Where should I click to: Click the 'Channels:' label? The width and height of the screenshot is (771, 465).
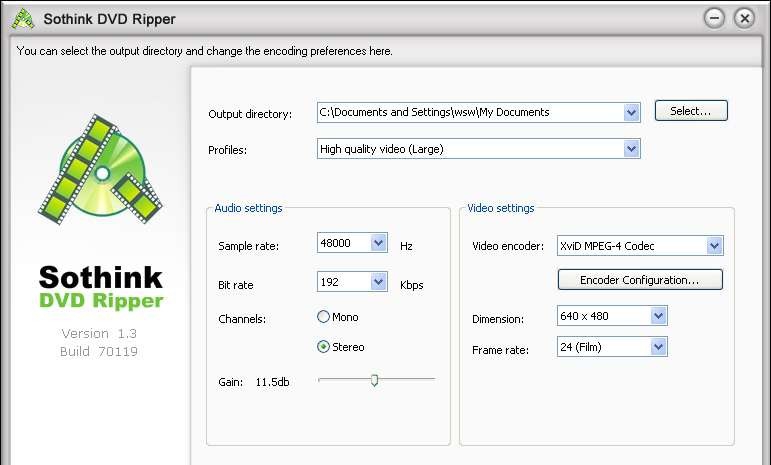click(x=242, y=319)
